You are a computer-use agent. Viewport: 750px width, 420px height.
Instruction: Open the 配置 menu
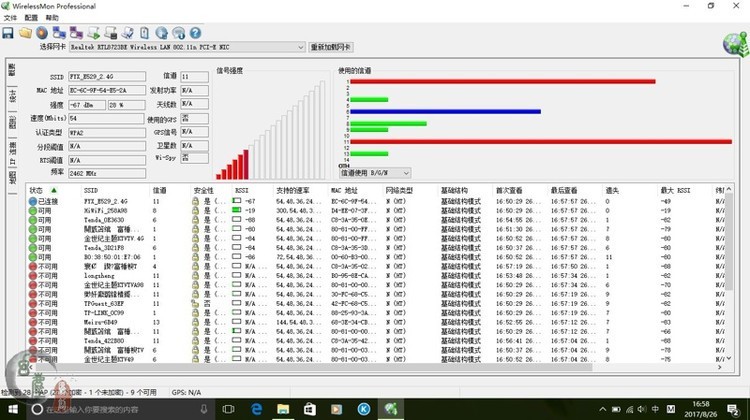pyautogui.click(x=31, y=18)
